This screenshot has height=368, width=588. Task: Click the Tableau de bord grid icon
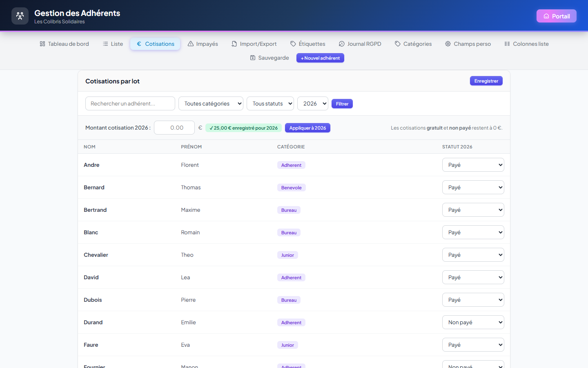coord(42,44)
